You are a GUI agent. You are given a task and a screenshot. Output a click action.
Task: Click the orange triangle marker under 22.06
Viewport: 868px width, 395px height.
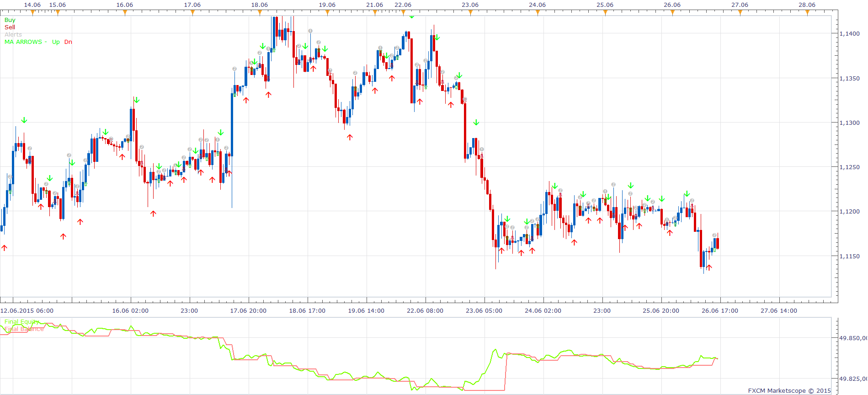pos(403,12)
